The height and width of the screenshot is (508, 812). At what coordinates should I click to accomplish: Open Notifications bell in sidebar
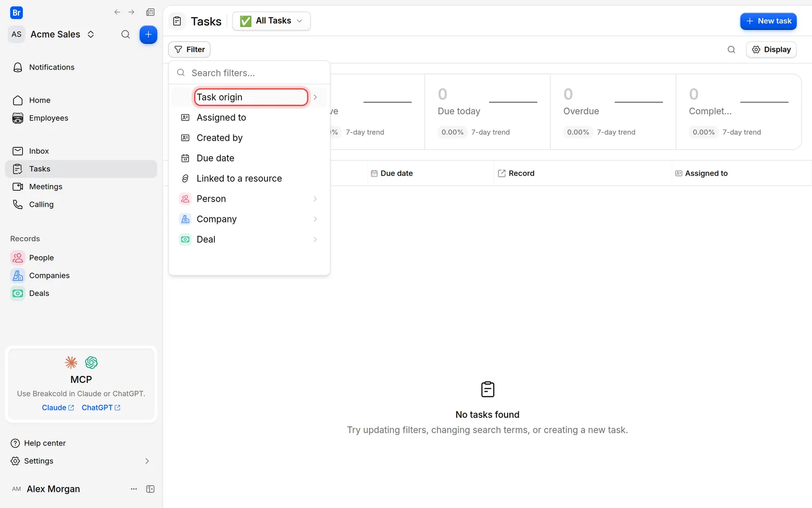tap(81, 67)
